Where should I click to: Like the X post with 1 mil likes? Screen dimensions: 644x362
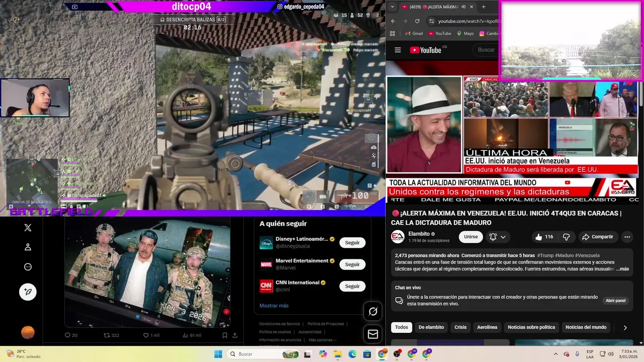[x=151, y=335]
